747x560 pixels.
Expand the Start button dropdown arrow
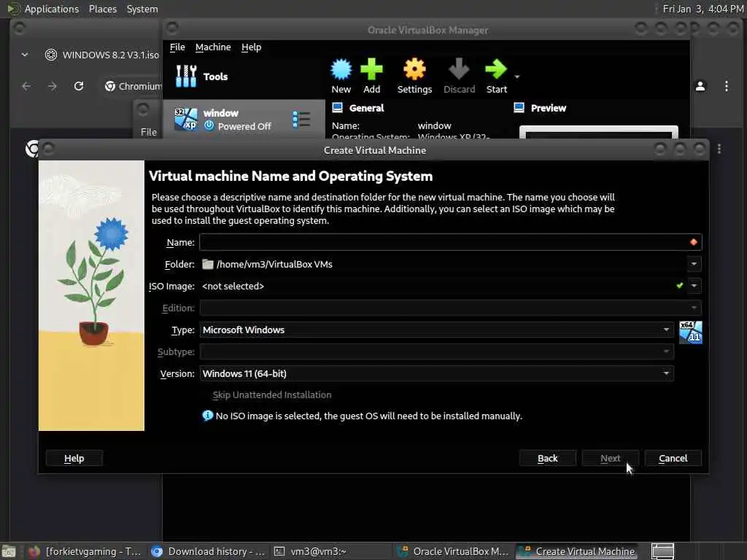(x=517, y=76)
